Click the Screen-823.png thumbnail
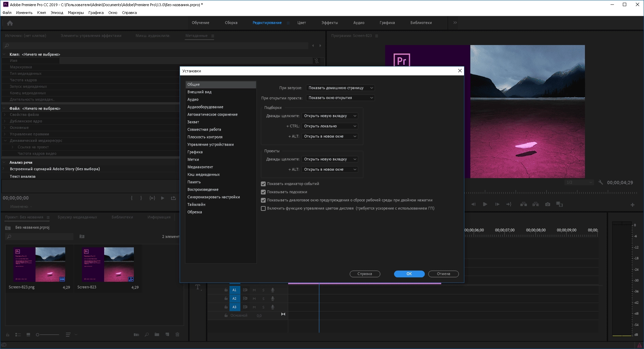This screenshot has width=644, height=349. (x=39, y=264)
